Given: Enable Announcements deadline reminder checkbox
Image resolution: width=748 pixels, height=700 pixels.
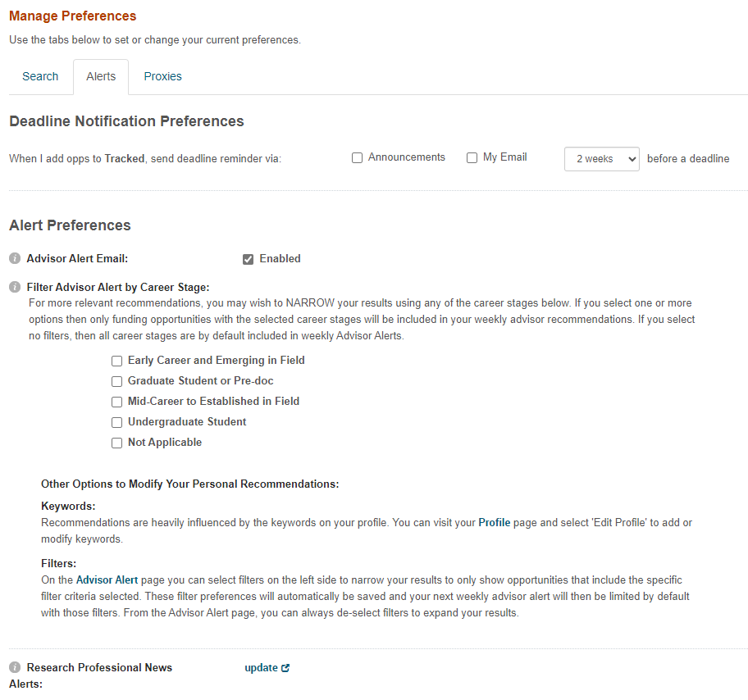Looking at the screenshot, I should tap(358, 158).
